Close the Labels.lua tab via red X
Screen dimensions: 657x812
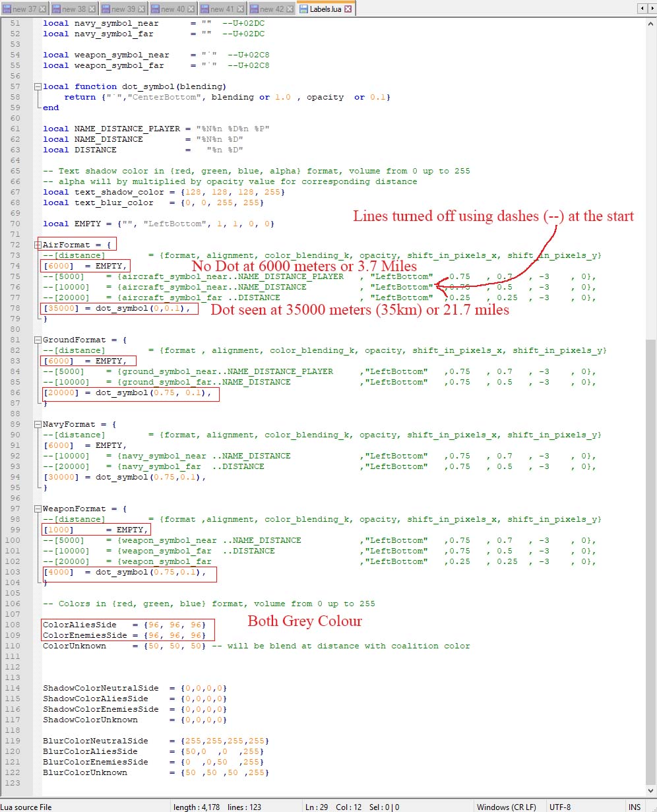pyautogui.click(x=348, y=9)
